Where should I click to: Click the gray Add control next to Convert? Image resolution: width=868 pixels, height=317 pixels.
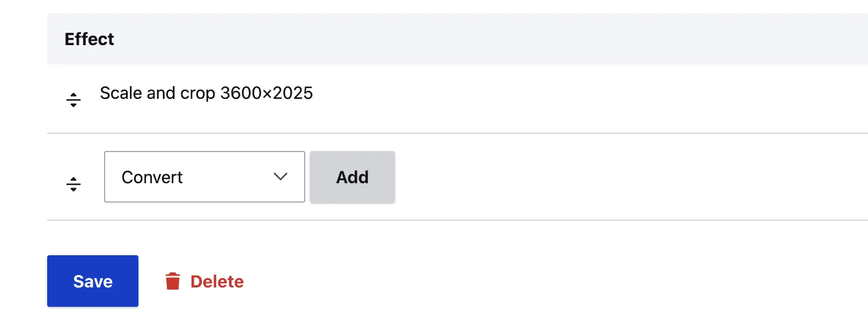point(352,177)
